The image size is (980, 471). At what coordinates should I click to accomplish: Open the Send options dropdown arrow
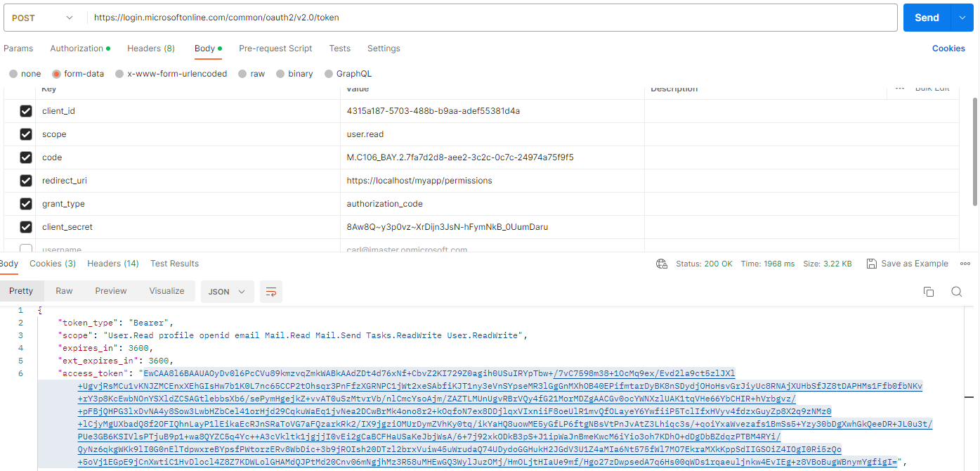(962, 18)
